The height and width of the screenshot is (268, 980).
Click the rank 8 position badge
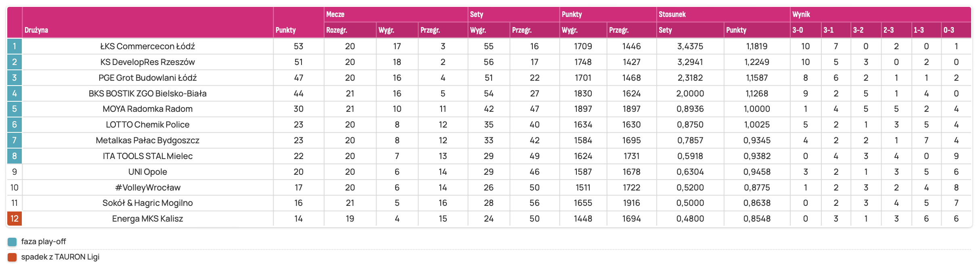click(15, 156)
